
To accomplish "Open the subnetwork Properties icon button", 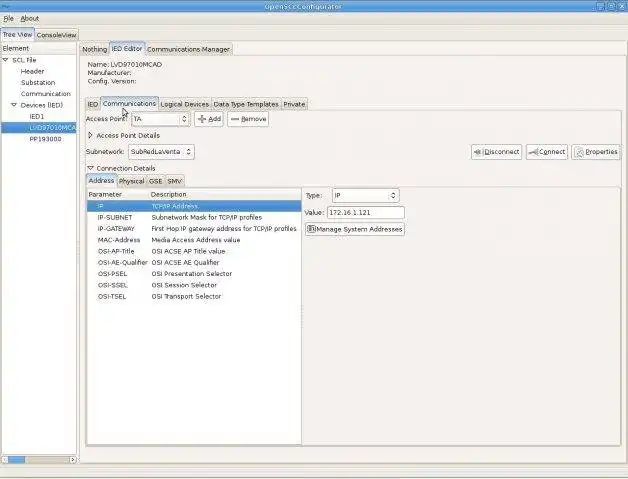I will pyautogui.click(x=579, y=152).
